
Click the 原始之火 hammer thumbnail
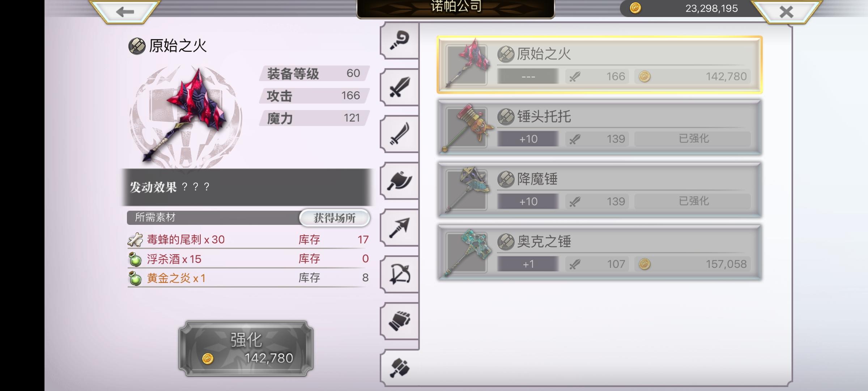pyautogui.click(x=467, y=65)
